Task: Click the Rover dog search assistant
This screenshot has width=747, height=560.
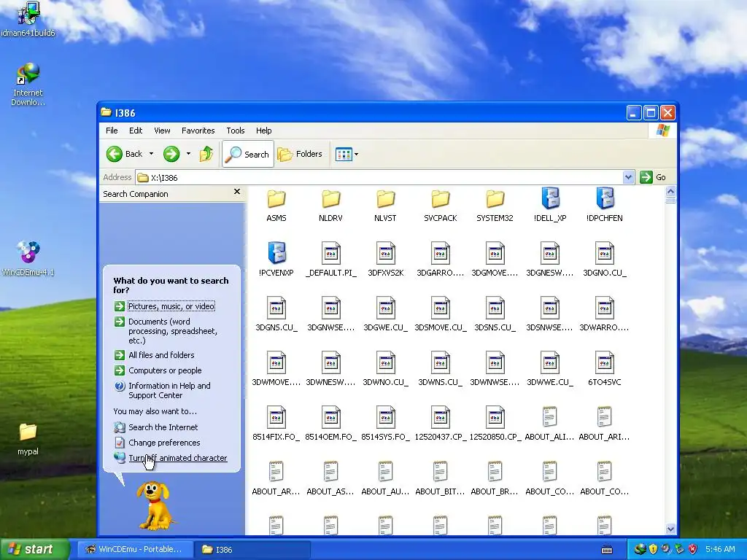Action: (x=155, y=505)
